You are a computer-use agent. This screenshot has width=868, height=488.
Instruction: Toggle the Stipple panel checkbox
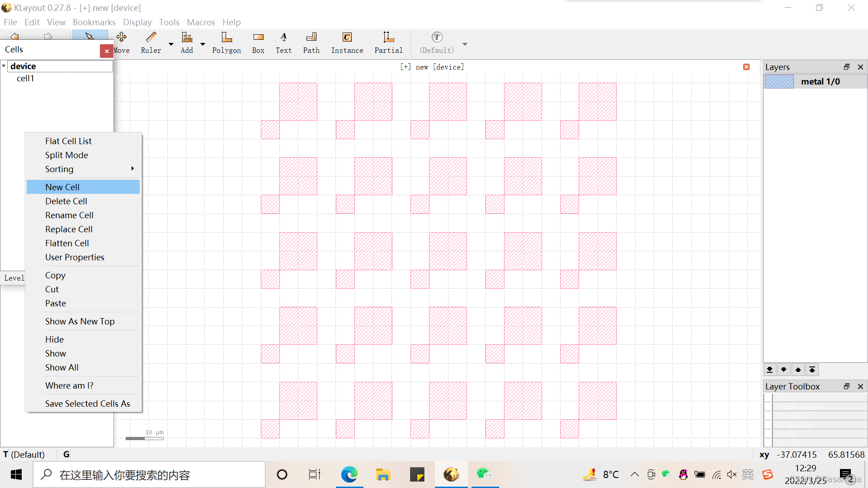pyautogui.click(x=769, y=416)
